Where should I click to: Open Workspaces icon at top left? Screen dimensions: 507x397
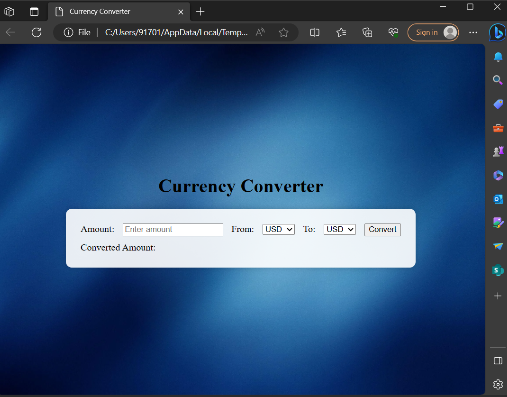point(9,12)
